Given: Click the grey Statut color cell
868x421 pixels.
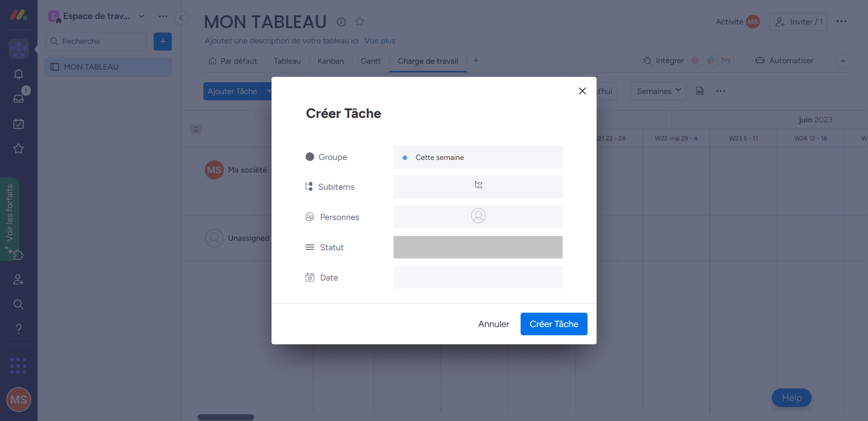Looking at the screenshot, I should [x=478, y=247].
